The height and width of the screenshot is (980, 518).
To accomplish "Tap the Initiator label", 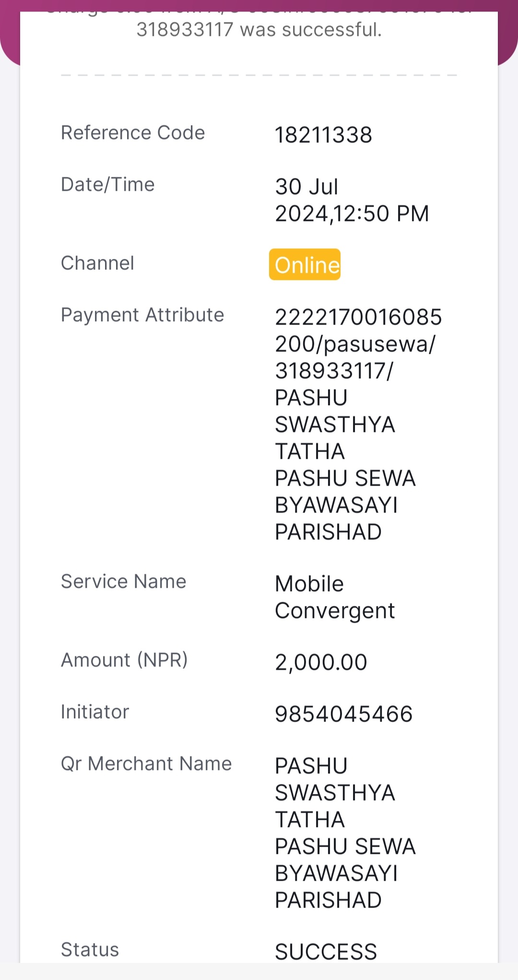I will (95, 712).
